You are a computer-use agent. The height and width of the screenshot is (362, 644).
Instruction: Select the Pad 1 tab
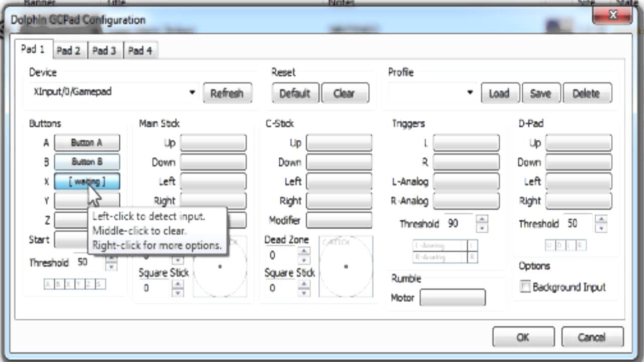(x=33, y=49)
